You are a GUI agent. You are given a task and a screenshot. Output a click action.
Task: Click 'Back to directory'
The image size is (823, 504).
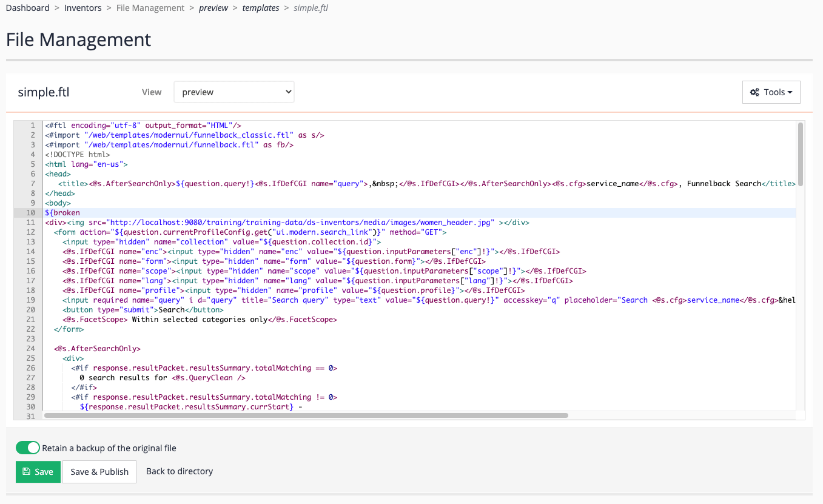179,471
